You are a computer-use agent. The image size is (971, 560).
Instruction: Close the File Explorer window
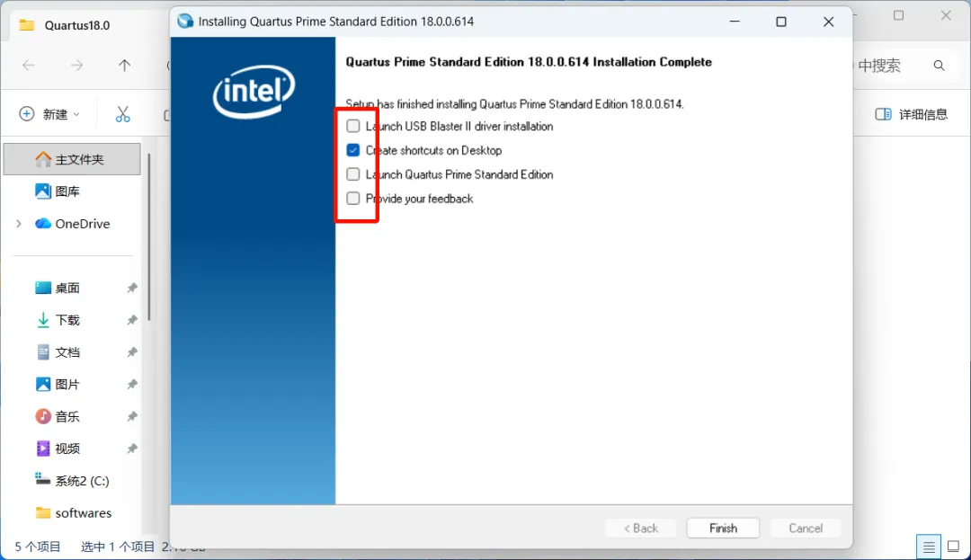click(946, 15)
